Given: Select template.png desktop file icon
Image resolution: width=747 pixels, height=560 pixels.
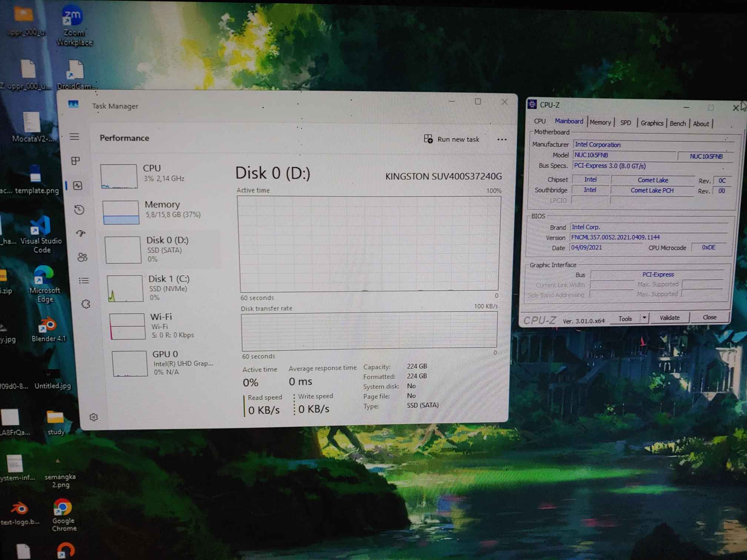Looking at the screenshot, I should coord(36,179).
